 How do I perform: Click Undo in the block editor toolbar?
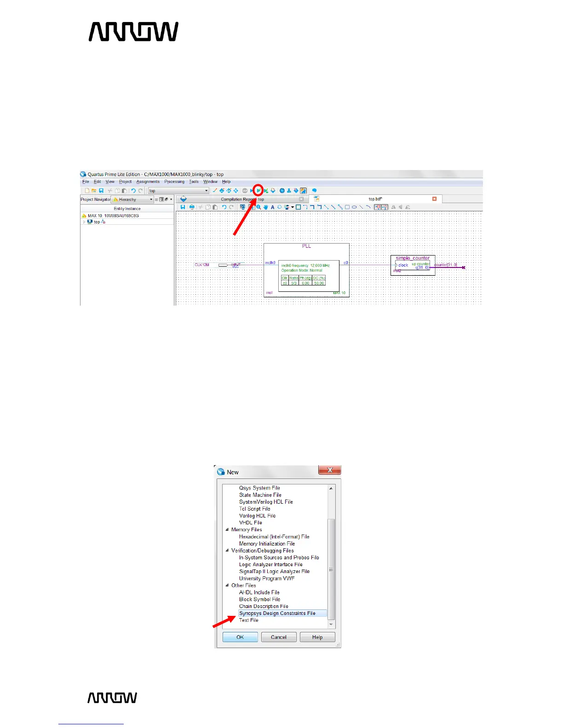click(x=224, y=207)
